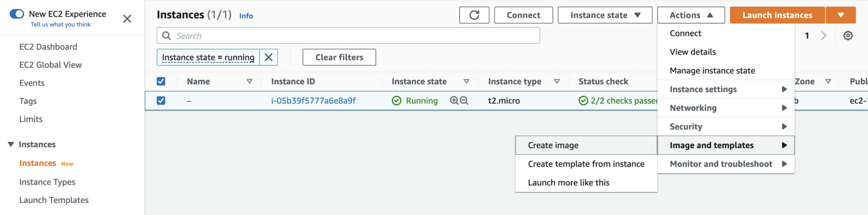Click the Launch instances button
Viewport: 868px width, 215px height.
click(x=777, y=15)
